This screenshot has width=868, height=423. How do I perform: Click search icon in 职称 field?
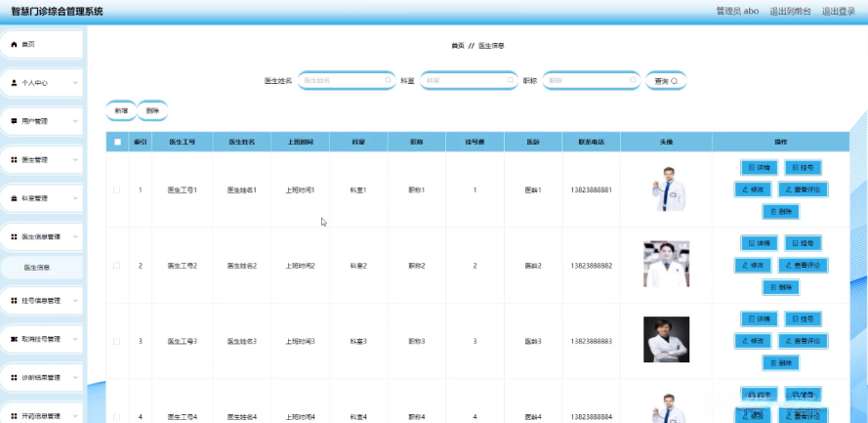[x=633, y=80]
